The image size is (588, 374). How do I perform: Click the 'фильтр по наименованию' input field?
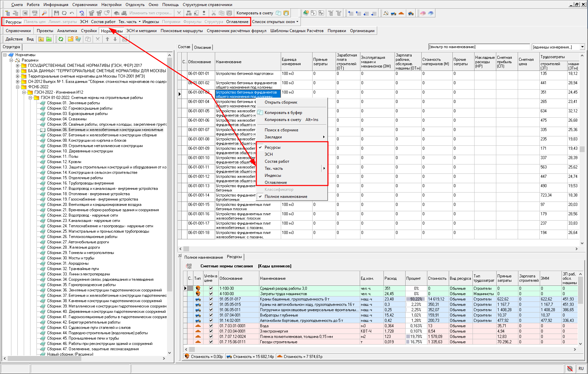[x=479, y=47]
